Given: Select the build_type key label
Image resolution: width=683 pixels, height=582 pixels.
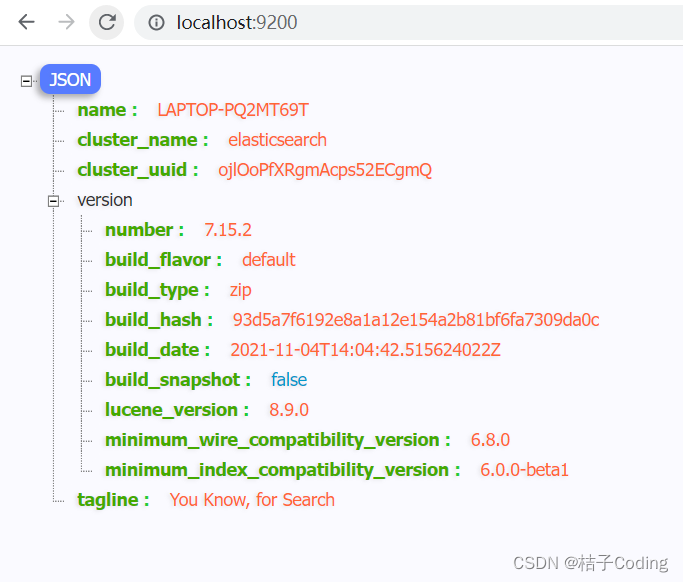Looking at the screenshot, I should pos(157,290).
